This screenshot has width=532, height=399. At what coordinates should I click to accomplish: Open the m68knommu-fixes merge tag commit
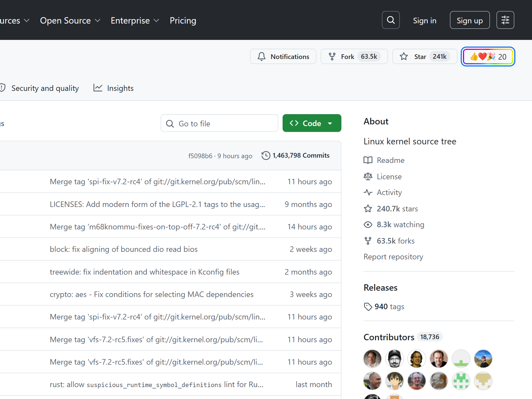tap(158, 227)
